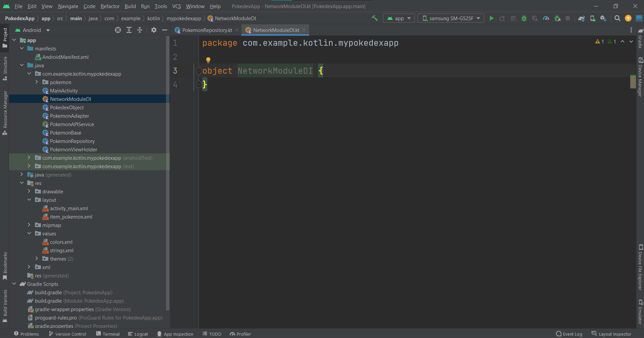Click the intention lightbulb in editor
Image resolution: width=644 pixels, height=338 pixels.
pos(208,60)
